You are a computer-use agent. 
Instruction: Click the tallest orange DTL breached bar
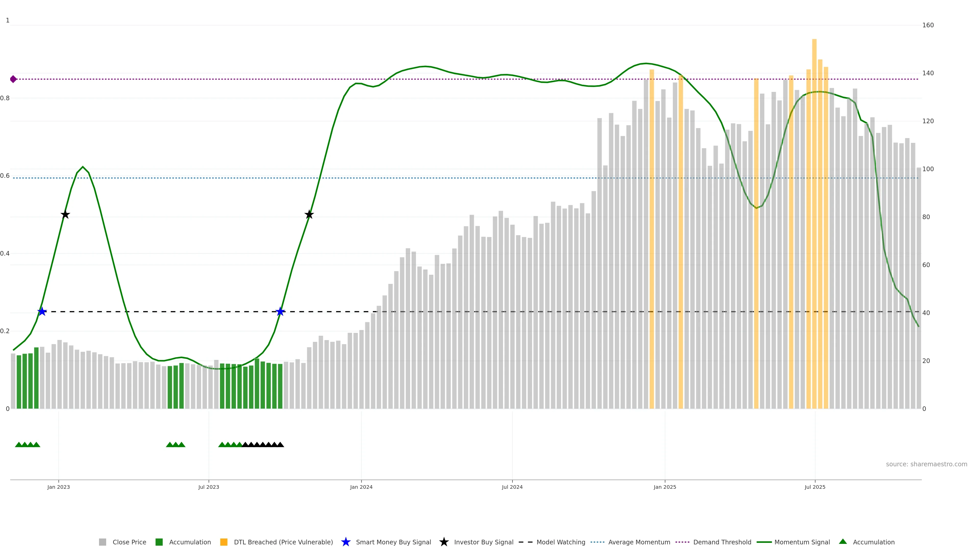[x=814, y=228]
